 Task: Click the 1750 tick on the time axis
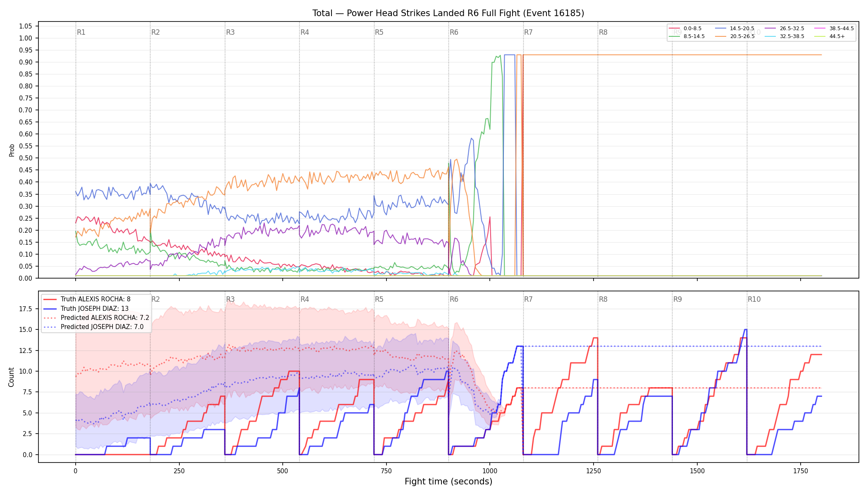pos(801,471)
